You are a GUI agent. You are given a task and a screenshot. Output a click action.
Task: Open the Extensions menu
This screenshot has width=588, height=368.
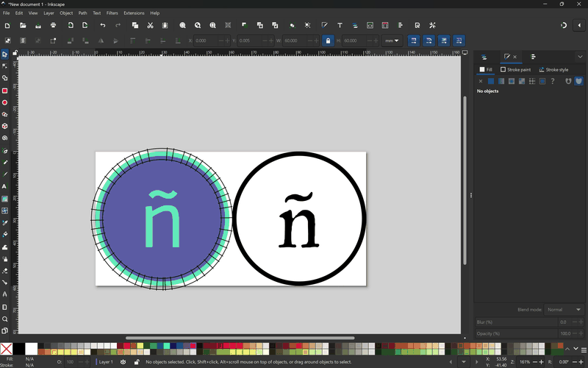(x=134, y=13)
